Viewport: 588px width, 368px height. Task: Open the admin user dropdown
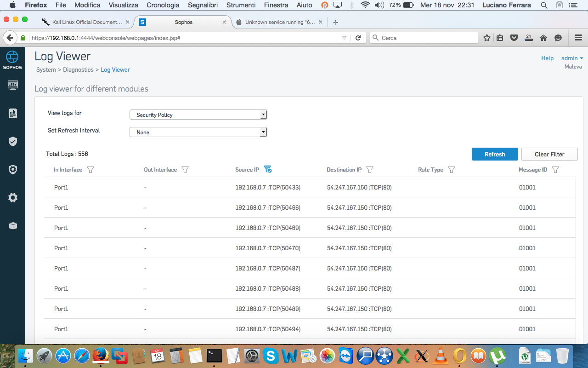pos(572,58)
